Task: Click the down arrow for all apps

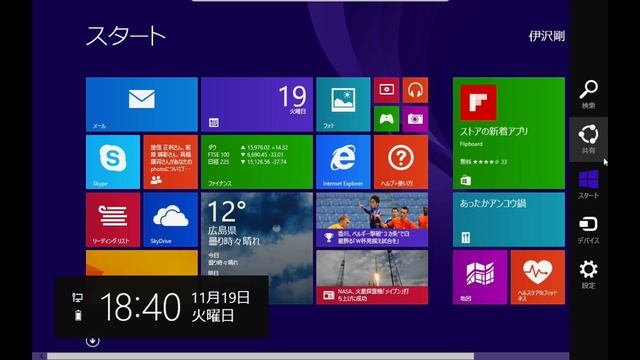Action: click(x=93, y=341)
